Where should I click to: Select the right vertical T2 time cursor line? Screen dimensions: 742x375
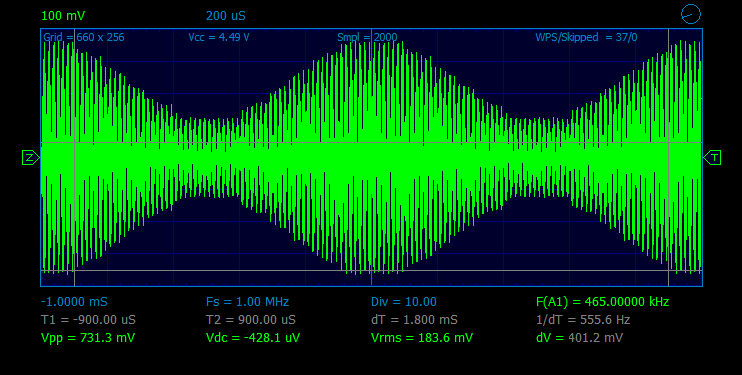tap(668, 157)
